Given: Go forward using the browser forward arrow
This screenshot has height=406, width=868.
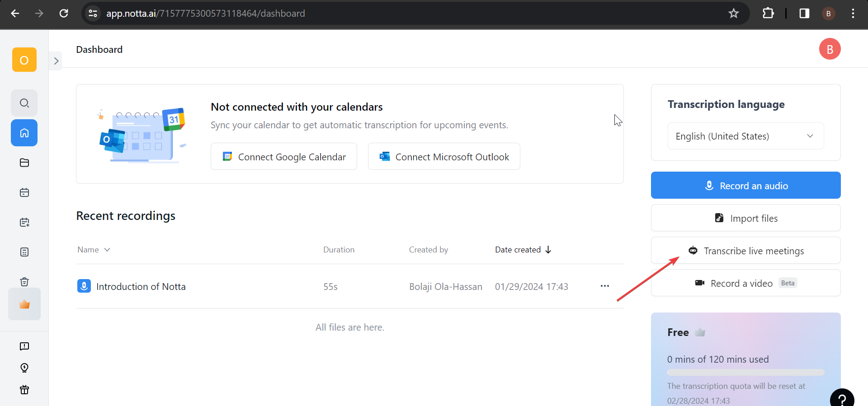Looking at the screenshot, I should [39, 14].
